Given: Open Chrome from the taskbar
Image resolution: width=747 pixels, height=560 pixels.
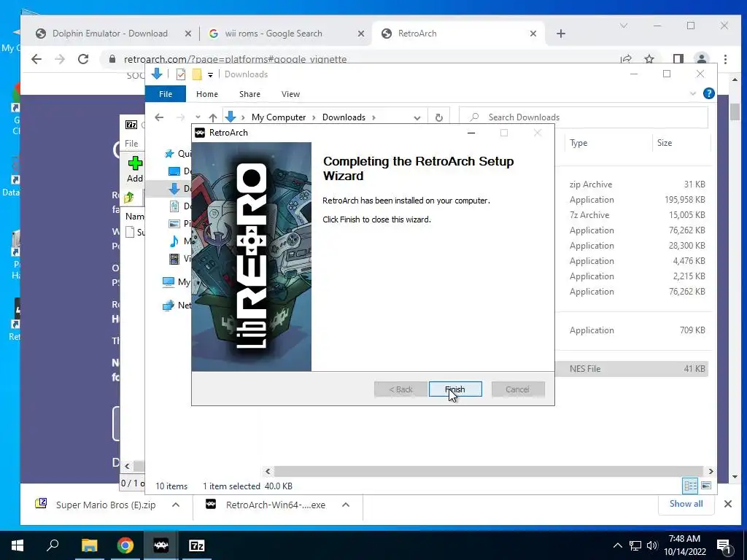Looking at the screenshot, I should tap(125, 545).
